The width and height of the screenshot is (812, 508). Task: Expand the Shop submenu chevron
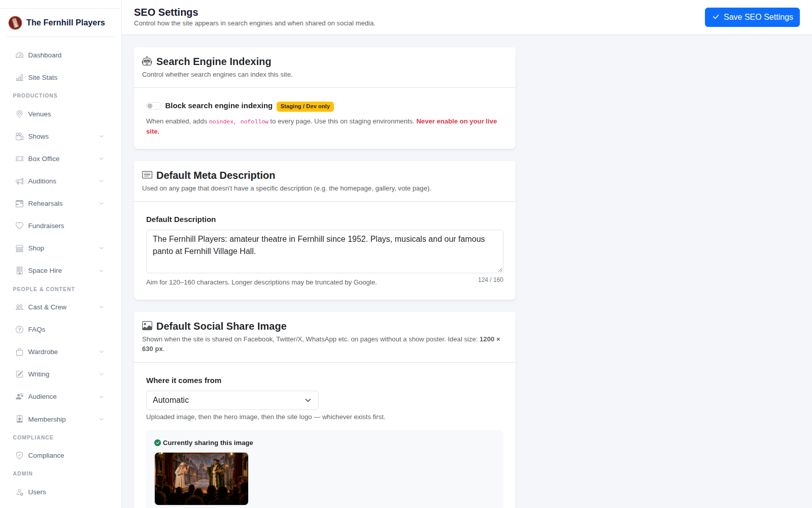(x=101, y=248)
